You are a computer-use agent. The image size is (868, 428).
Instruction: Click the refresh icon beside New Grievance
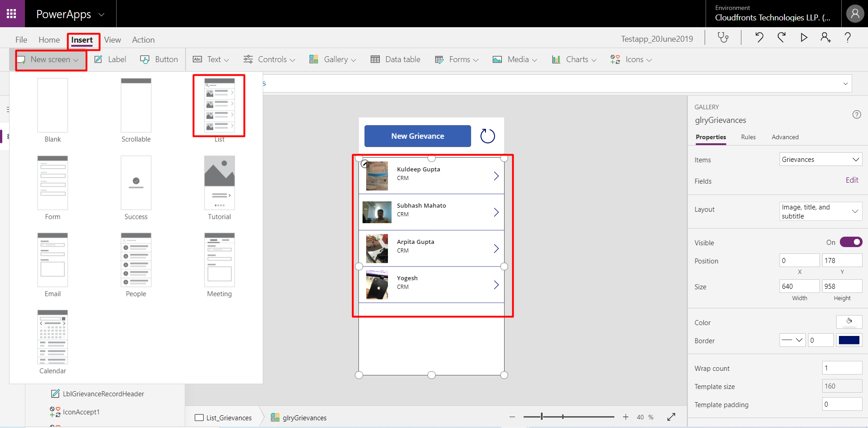[x=488, y=136]
